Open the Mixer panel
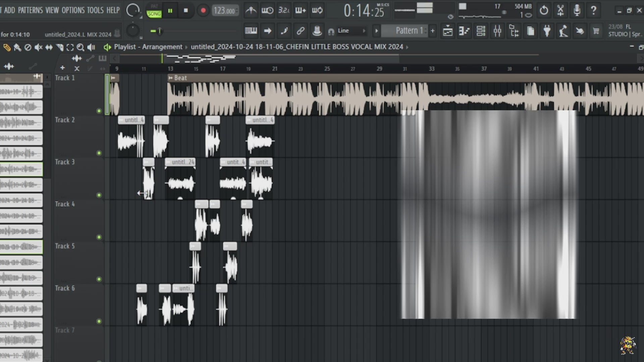 coord(498,31)
